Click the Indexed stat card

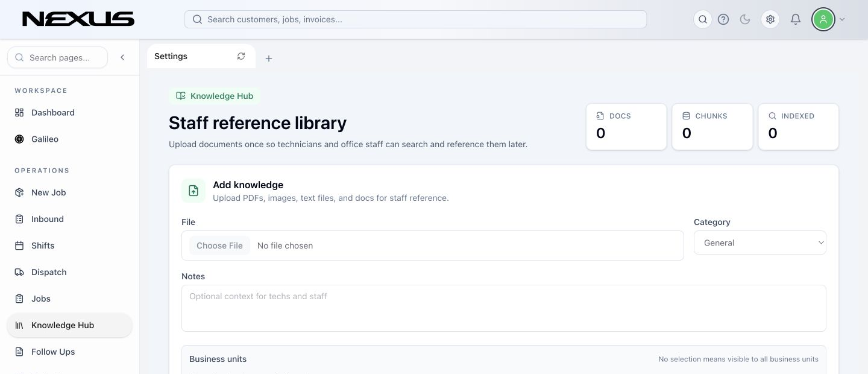click(x=798, y=127)
